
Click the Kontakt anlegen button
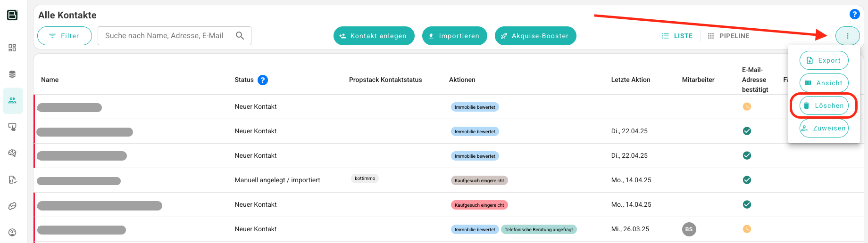click(x=374, y=36)
